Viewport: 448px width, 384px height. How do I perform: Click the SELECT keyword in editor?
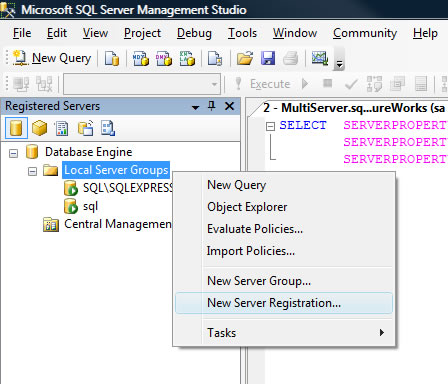pos(303,125)
